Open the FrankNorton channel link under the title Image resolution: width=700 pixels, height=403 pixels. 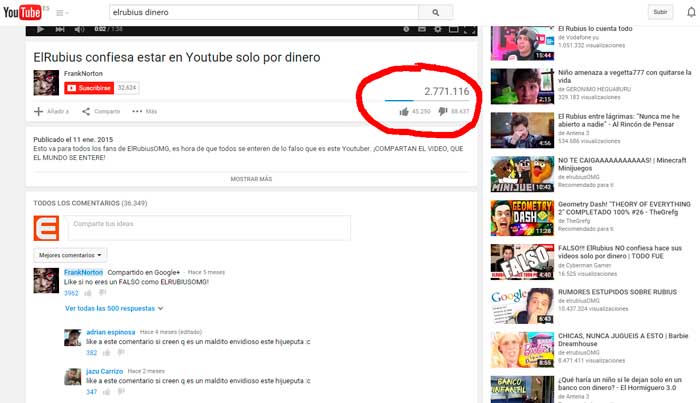click(84, 74)
